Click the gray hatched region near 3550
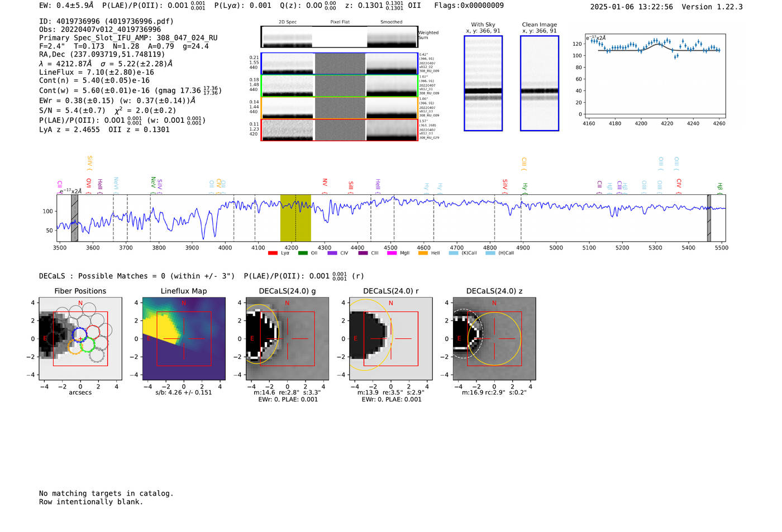The height and width of the screenshot is (532, 782). pos(74,218)
